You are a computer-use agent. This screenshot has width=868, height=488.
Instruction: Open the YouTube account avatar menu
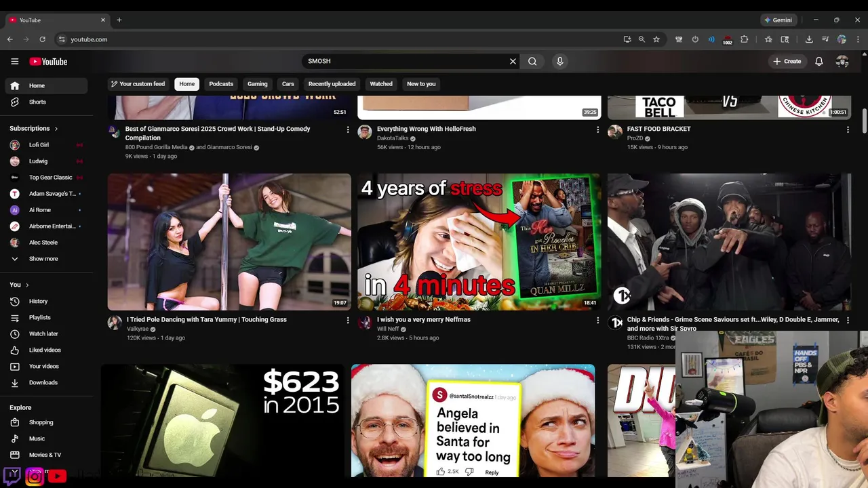(842, 61)
